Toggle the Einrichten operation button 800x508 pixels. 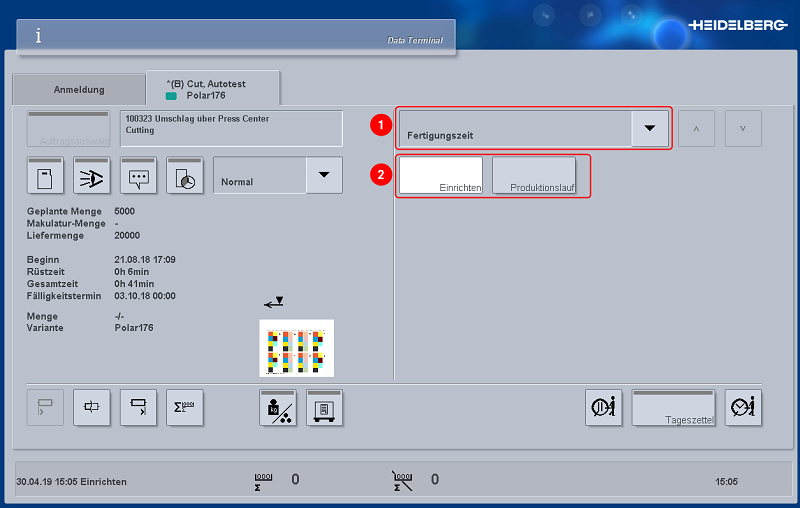click(441, 176)
